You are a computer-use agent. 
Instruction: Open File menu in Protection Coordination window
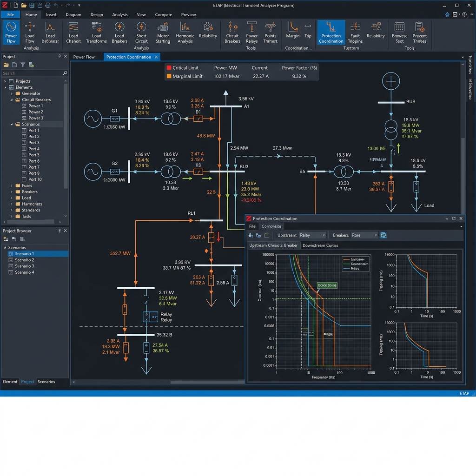pyautogui.click(x=252, y=226)
